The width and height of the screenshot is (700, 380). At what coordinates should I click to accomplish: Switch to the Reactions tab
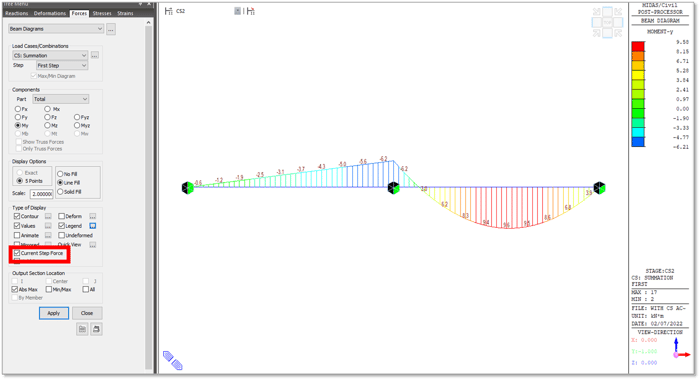tap(17, 13)
